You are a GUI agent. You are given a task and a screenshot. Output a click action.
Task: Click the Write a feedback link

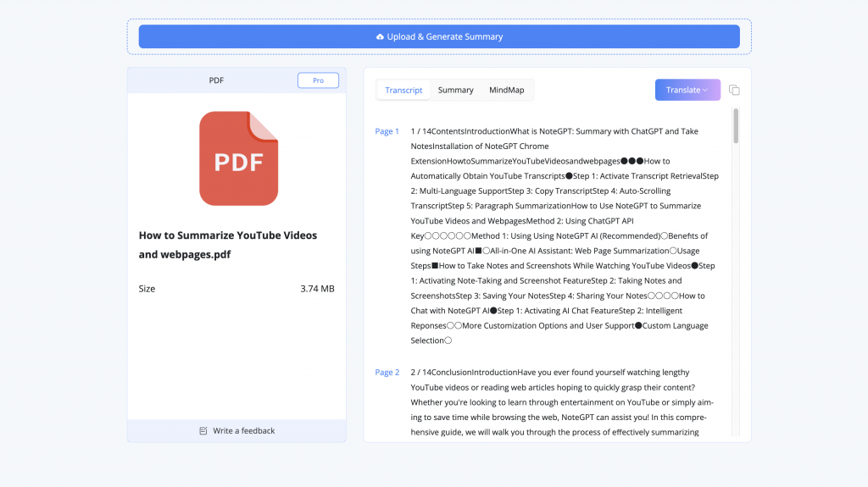pyautogui.click(x=243, y=431)
